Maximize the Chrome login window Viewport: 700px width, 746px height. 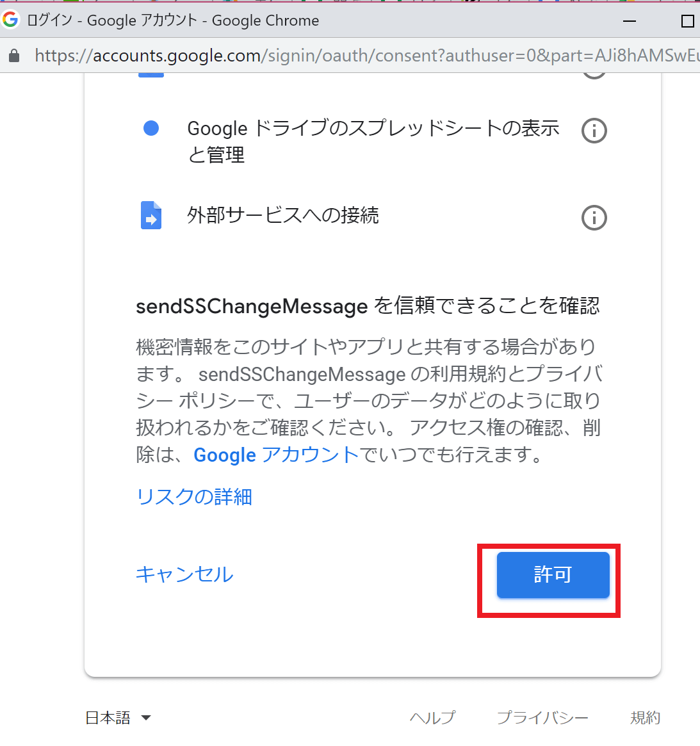point(687,21)
